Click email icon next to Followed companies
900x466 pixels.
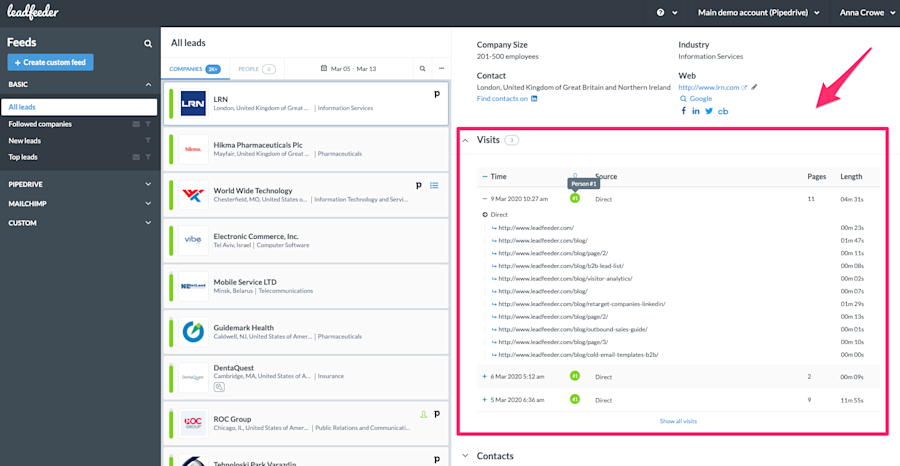(x=136, y=124)
